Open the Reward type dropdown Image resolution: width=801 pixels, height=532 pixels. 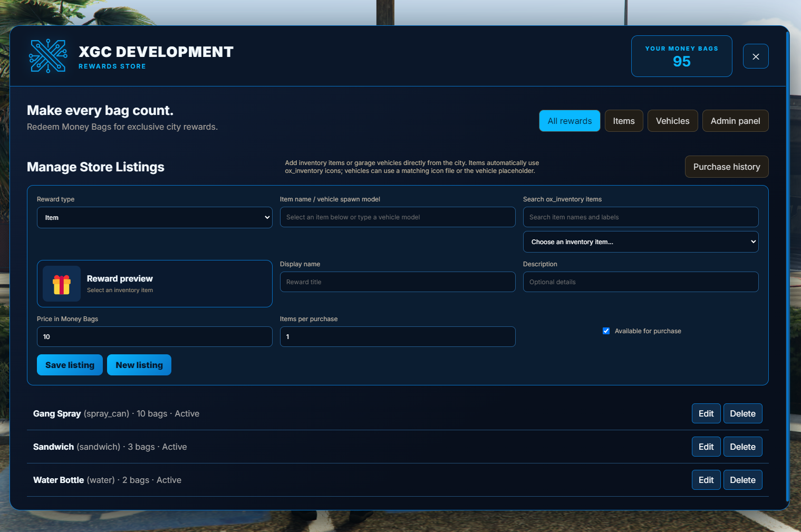(x=155, y=218)
